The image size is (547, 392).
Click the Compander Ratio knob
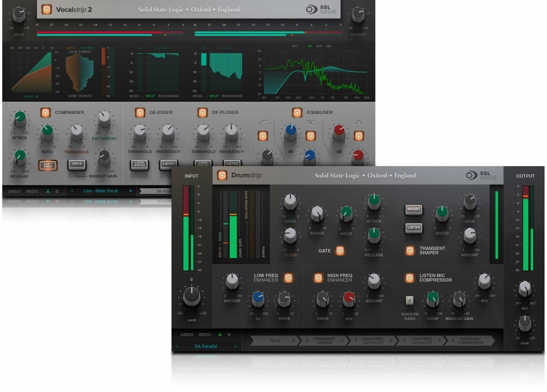tap(47, 132)
